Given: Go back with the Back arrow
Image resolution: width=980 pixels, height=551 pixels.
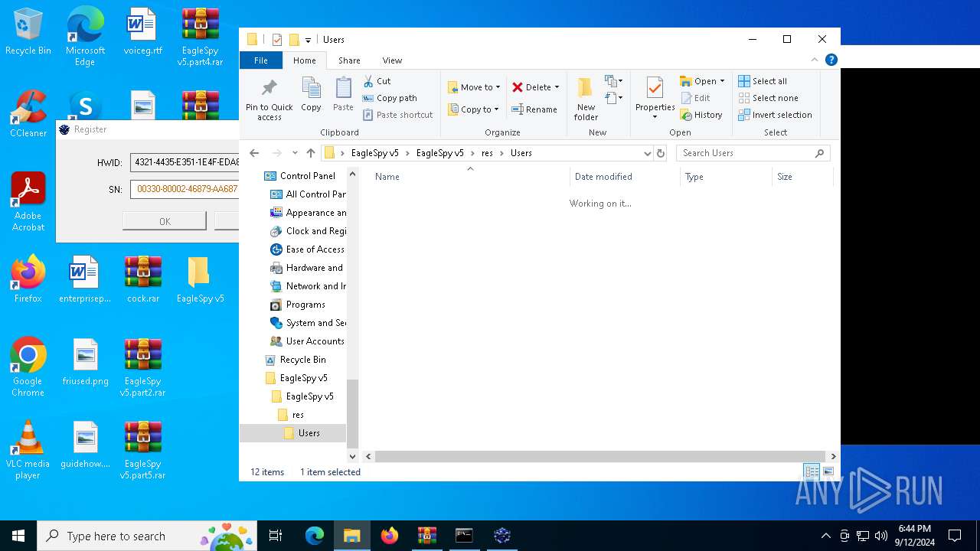Looking at the screenshot, I should 254,153.
